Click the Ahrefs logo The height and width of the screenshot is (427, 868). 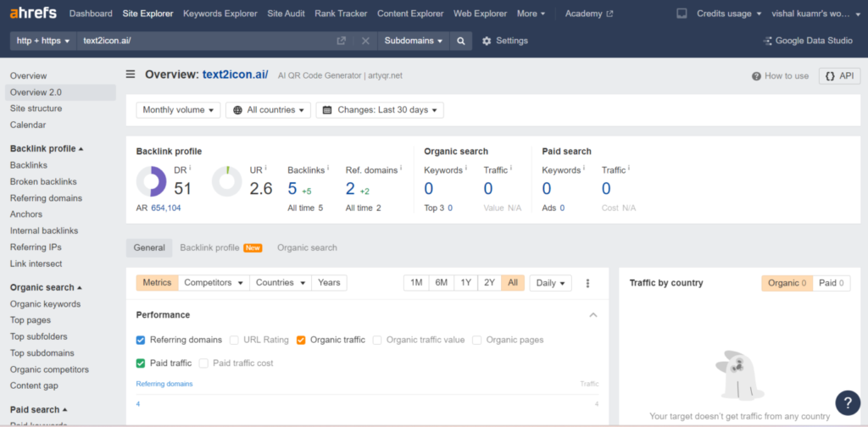[x=33, y=13]
